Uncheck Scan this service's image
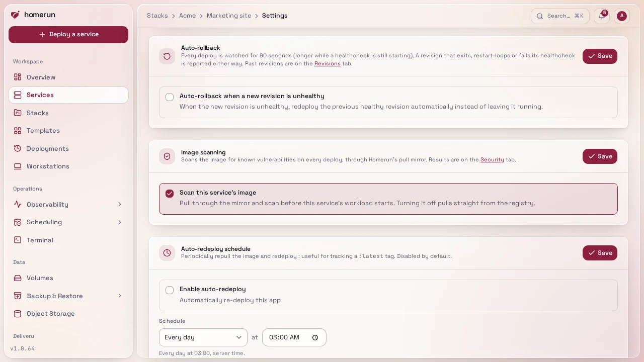 click(x=170, y=194)
